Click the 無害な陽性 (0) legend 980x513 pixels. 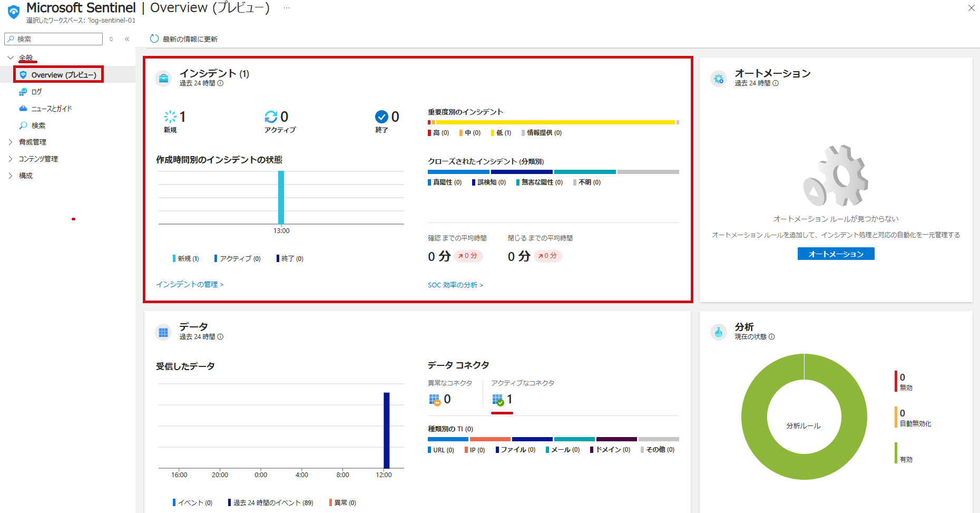pyautogui.click(x=540, y=182)
